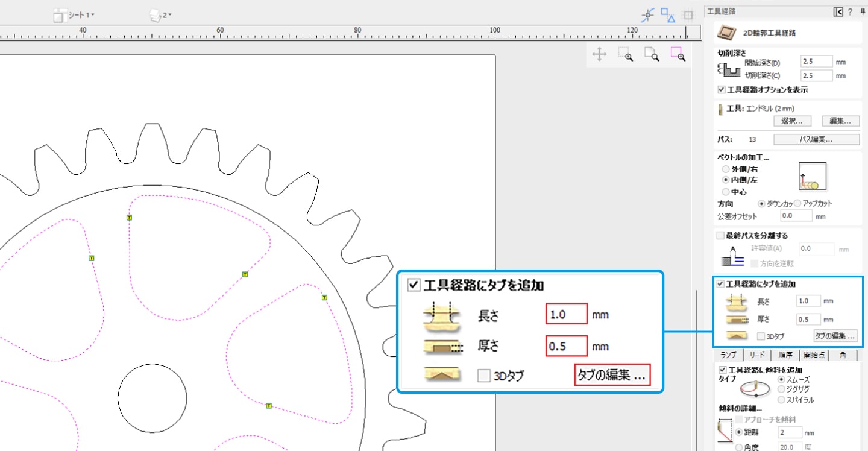
Task: Toggle the snap to geometry icon
Action: point(648,15)
